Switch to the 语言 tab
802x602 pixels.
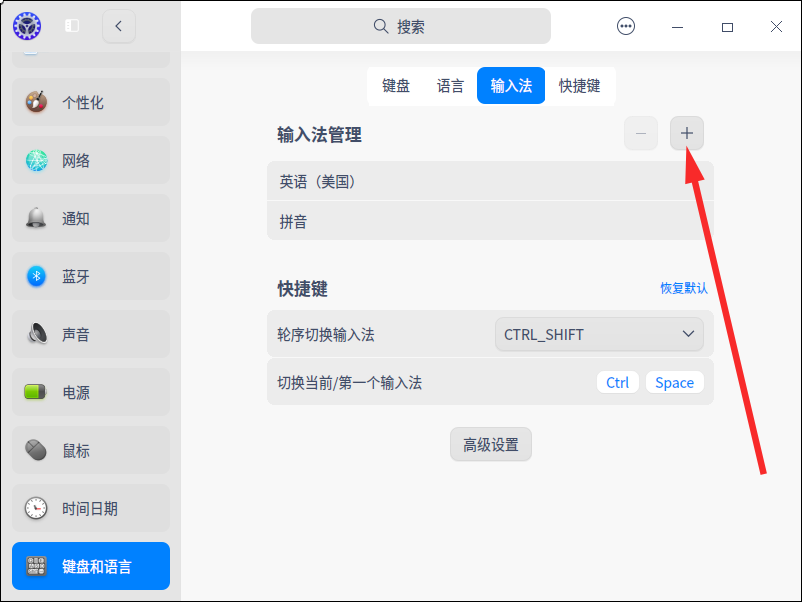pyautogui.click(x=450, y=85)
